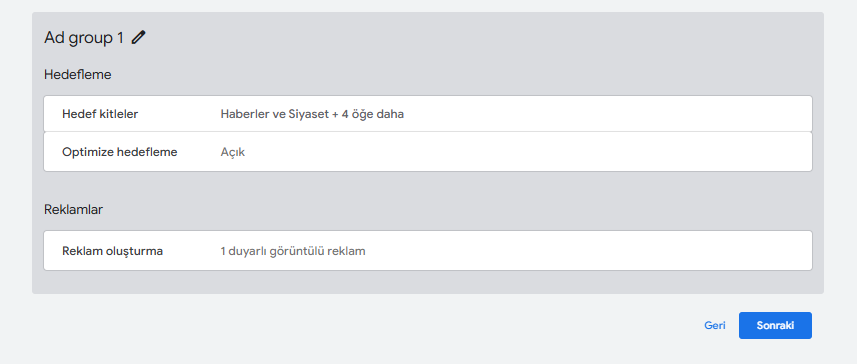This screenshot has height=364, width=857.
Task: Continue with the blue Sonraki button
Action: [x=775, y=325]
